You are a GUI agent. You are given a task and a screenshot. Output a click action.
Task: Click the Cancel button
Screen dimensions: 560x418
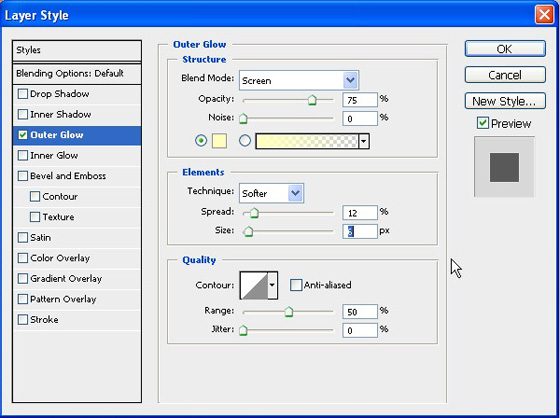[x=505, y=75]
